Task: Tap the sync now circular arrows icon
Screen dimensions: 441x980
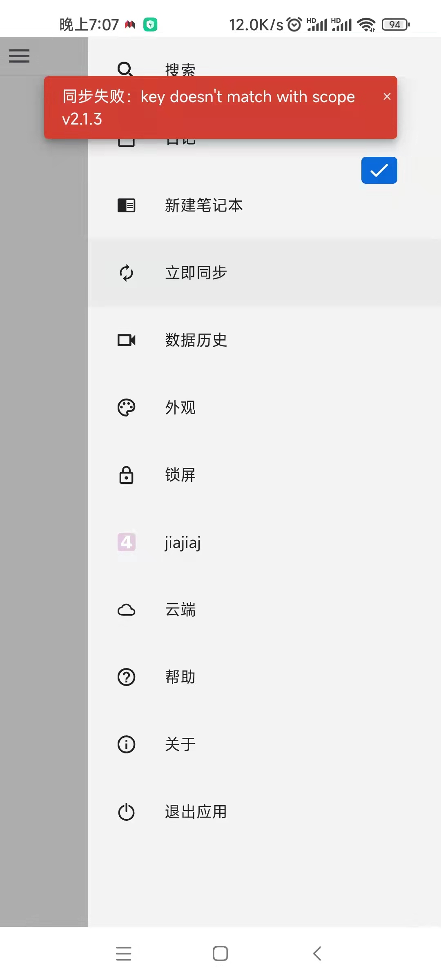Action: click(126, 273)
